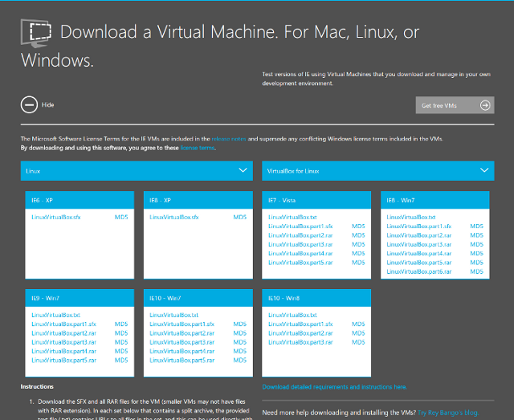This screenshot has height=420, width=514.
Task: Open MD5 for IE8 - Win7 part6.rar
Action: coord(476,271)
